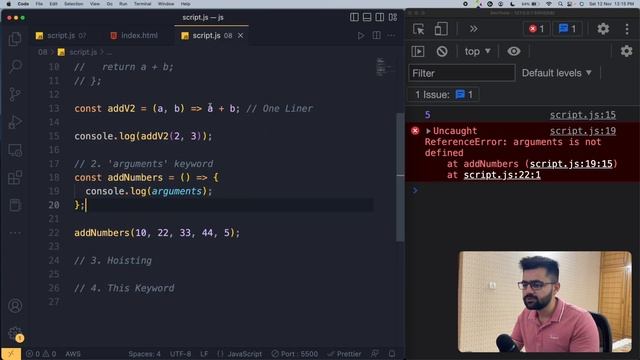Open the notifications bell in status bar
The height and width of the screenshot is (360, 640).
(x=392, y=354)
